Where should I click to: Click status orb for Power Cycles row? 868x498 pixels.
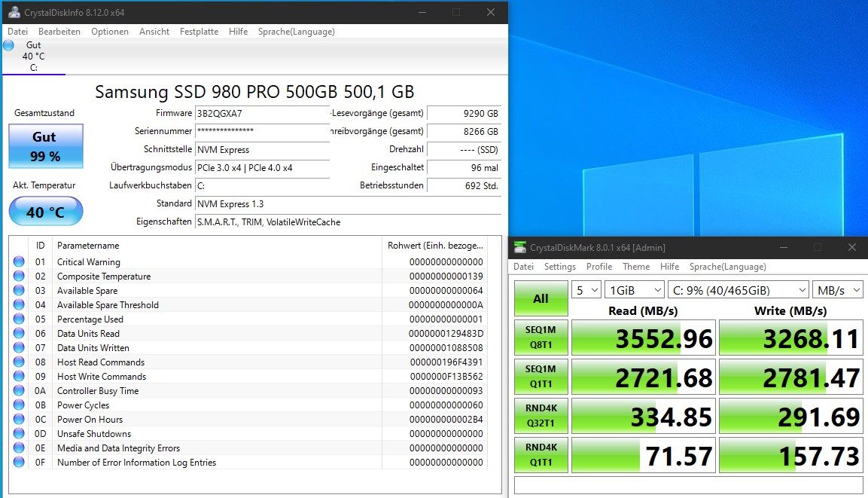pos(19,405)
